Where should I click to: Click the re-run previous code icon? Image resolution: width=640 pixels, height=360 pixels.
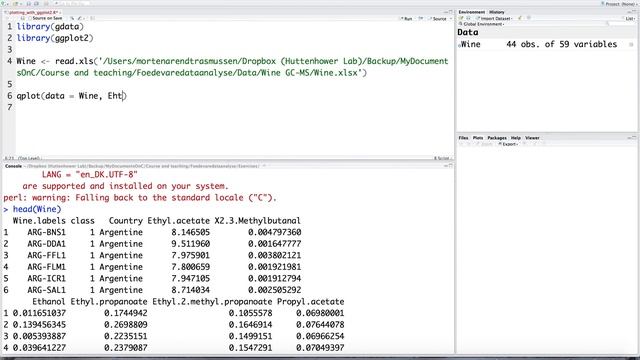pyautogui.click(x=420, y=19)
